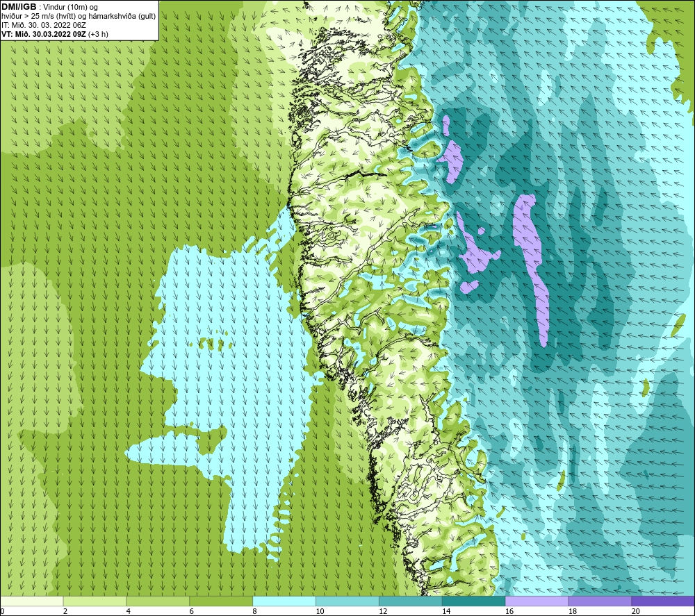Click the turquoise 10–12 m/s color swatch
Screen dimensions: 695x616
pyautogui.click(x=347, y=601)
